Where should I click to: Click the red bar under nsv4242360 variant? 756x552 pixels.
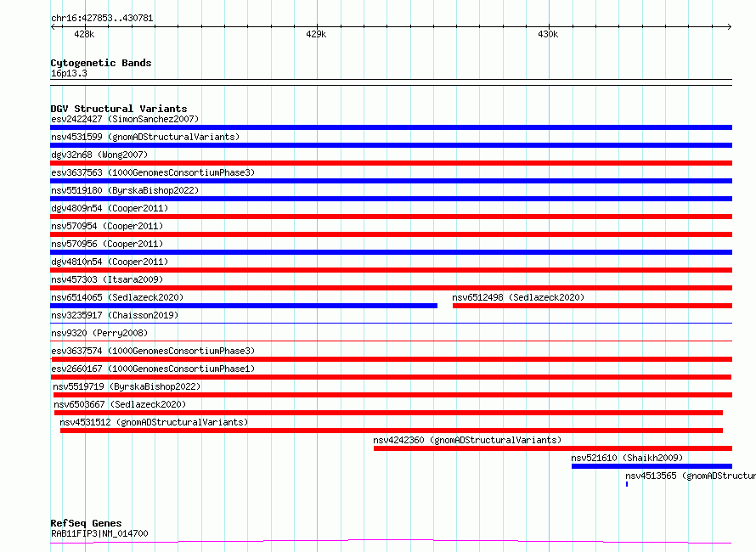tap(552, 448)
